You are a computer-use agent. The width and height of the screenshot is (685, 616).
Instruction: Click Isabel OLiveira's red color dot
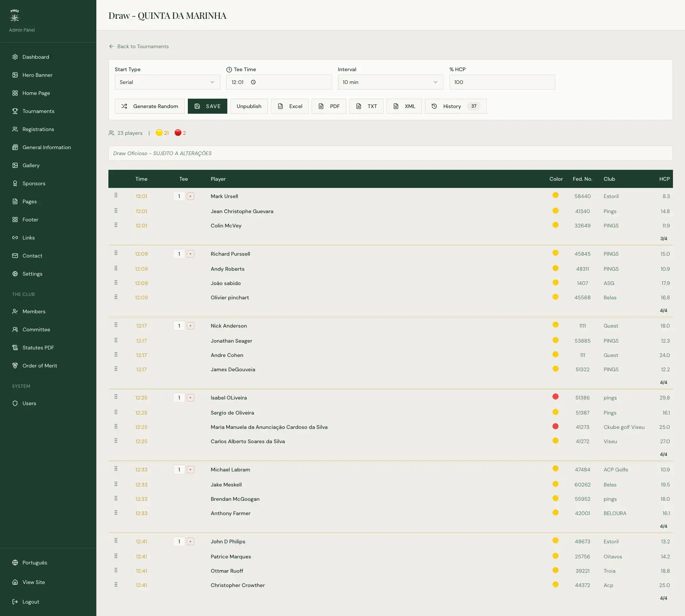tap(556, 396)
